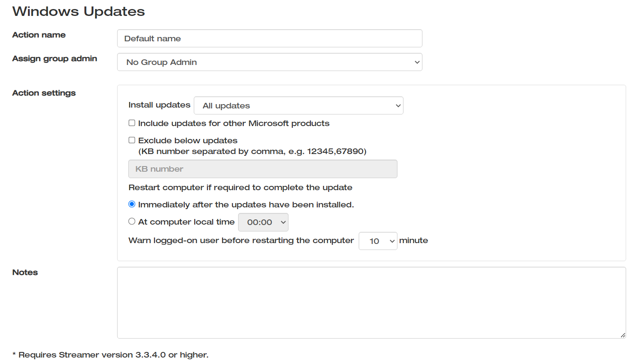Click inside the Notes text area
The width and height of the screenshot is (630, 364).
[371, 302]
